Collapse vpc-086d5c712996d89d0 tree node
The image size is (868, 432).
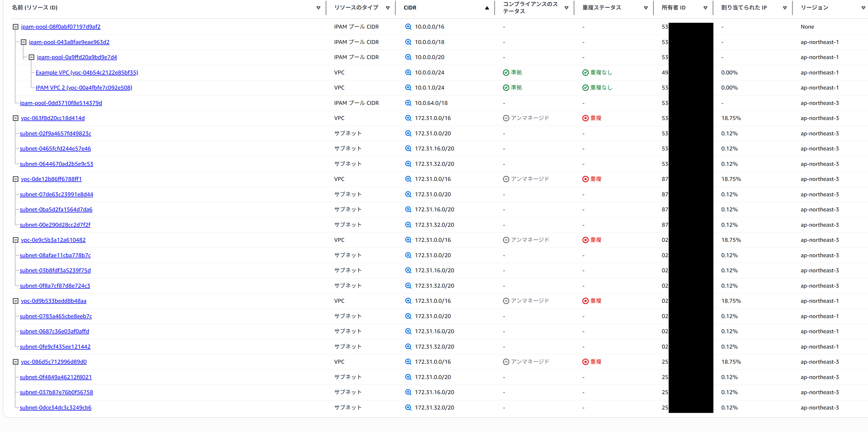[16, 362]
